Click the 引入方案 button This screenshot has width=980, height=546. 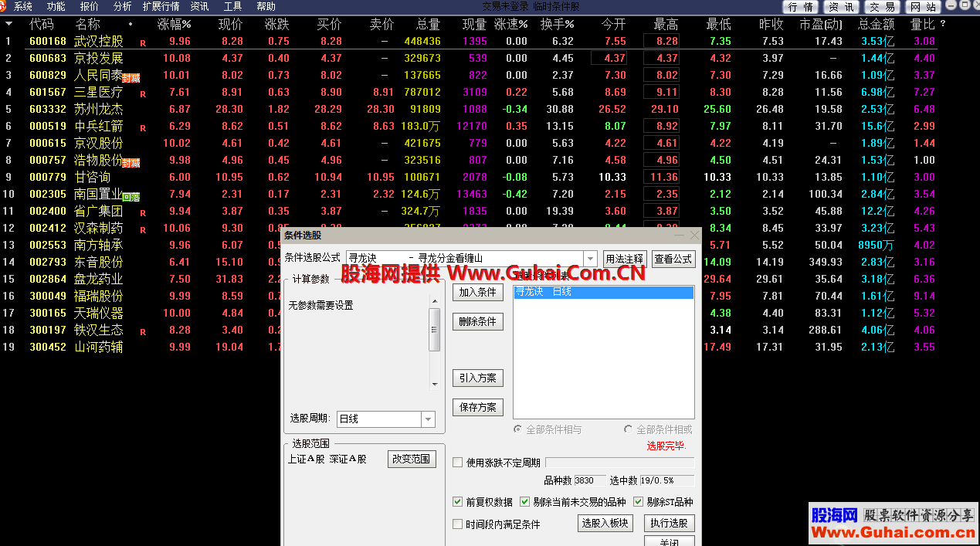[478, 378]
